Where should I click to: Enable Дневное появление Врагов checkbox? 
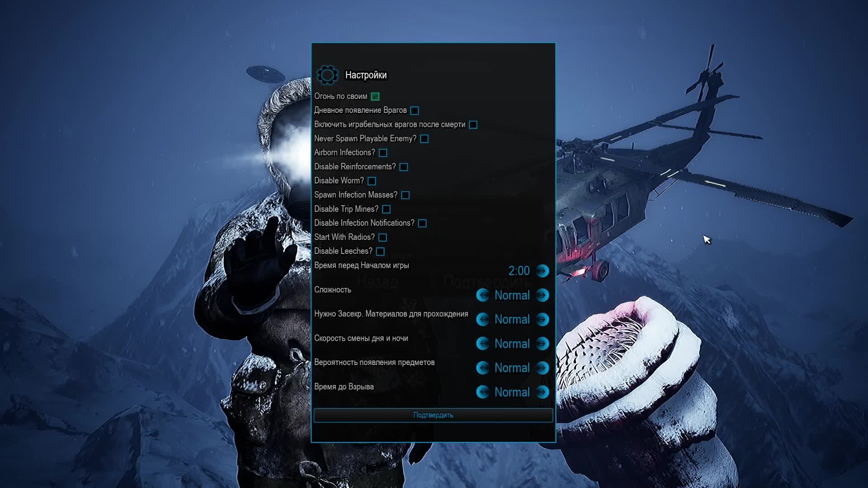[x=415, y=110]
